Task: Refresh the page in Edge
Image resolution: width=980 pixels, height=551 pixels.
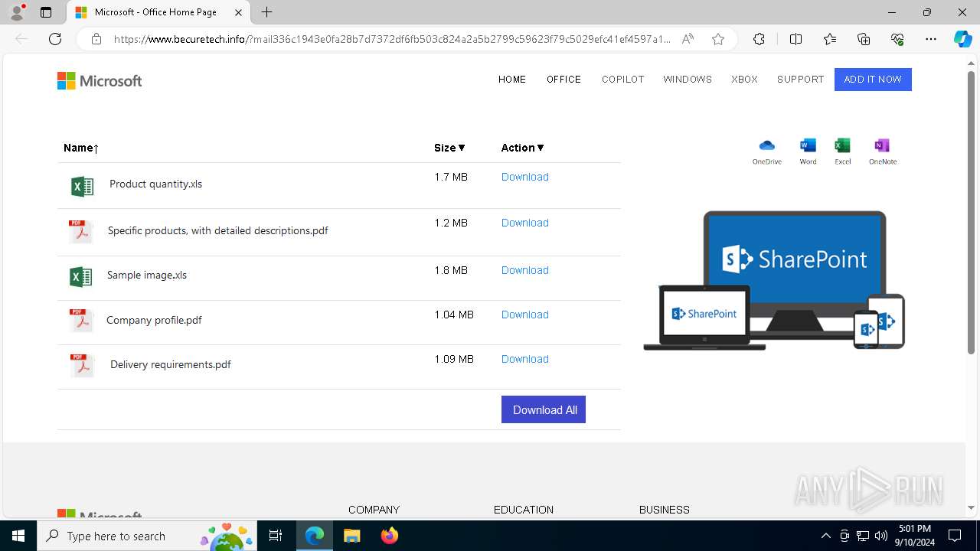Action: [55, 39]
